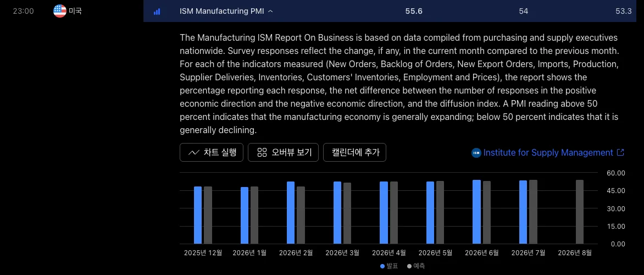Screen dimensions: 644x275
Task: Click the 2026년 6월 axis label
Action: pos(482,252)
